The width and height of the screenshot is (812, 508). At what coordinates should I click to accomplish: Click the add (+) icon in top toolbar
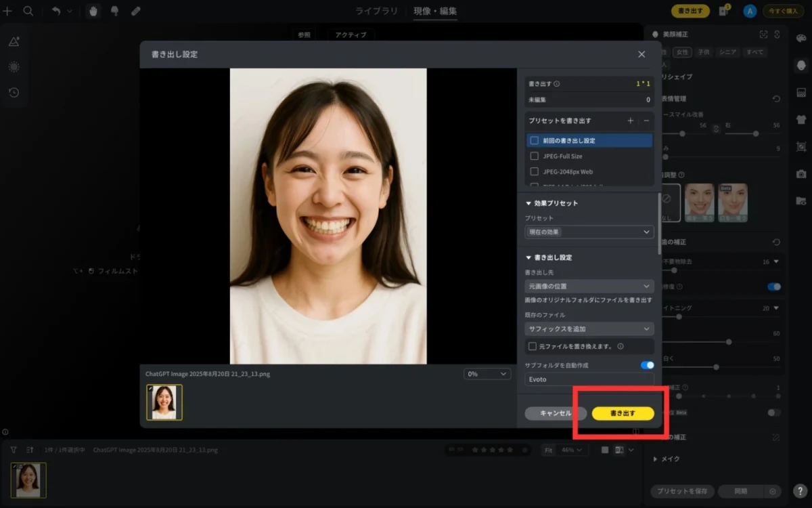click(7, 11)
